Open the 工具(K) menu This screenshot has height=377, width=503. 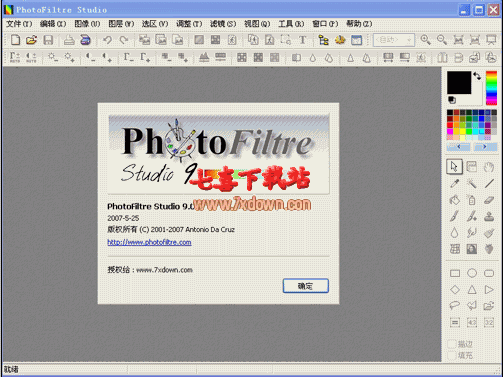pyautogui.click(x=291, y=24)
